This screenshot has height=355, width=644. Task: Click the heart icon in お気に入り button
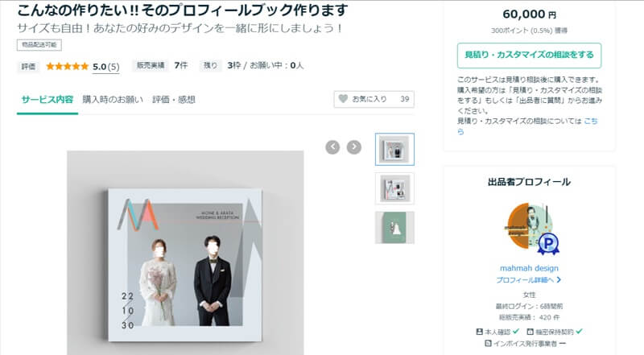click(344, 99)
